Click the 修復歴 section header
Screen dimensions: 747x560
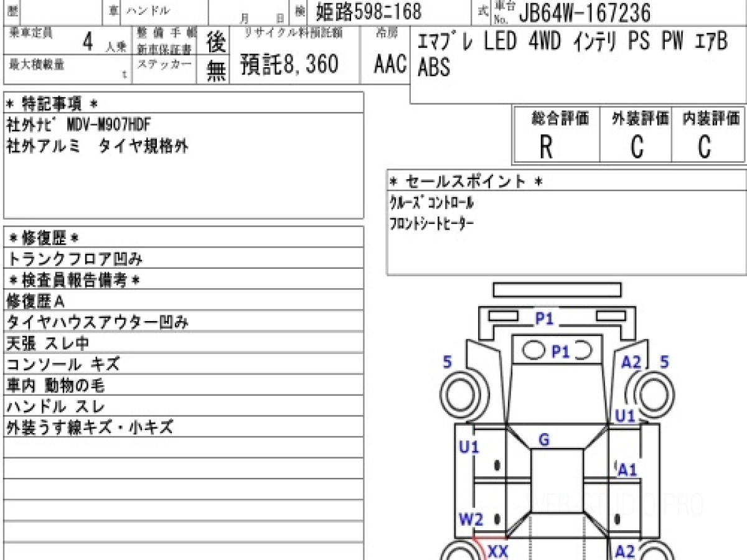43,238
